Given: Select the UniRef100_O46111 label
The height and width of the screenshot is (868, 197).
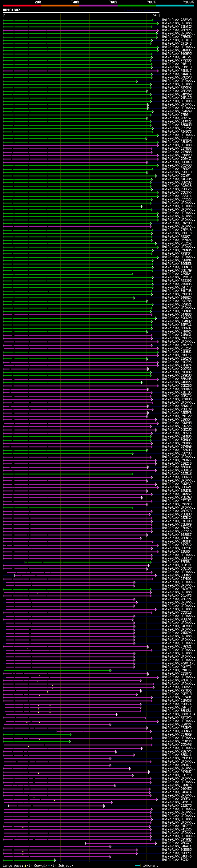Looking at the screenshot, I should coord(177,64).
